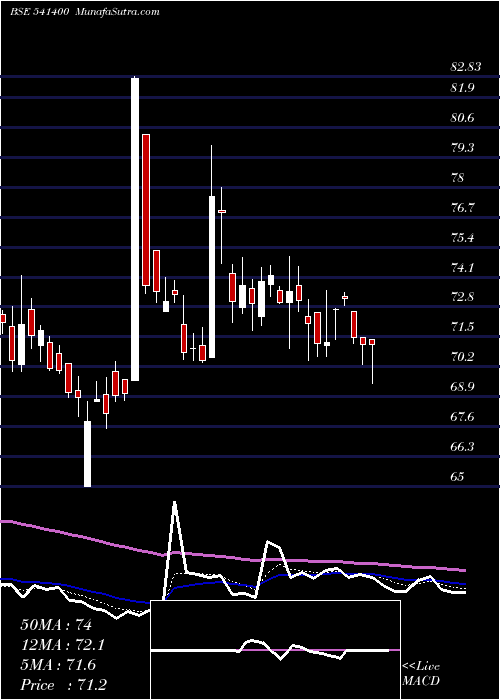Click the 66.3 price axis label
Viewport: 500px width, 700px height.
coord(462,447)
